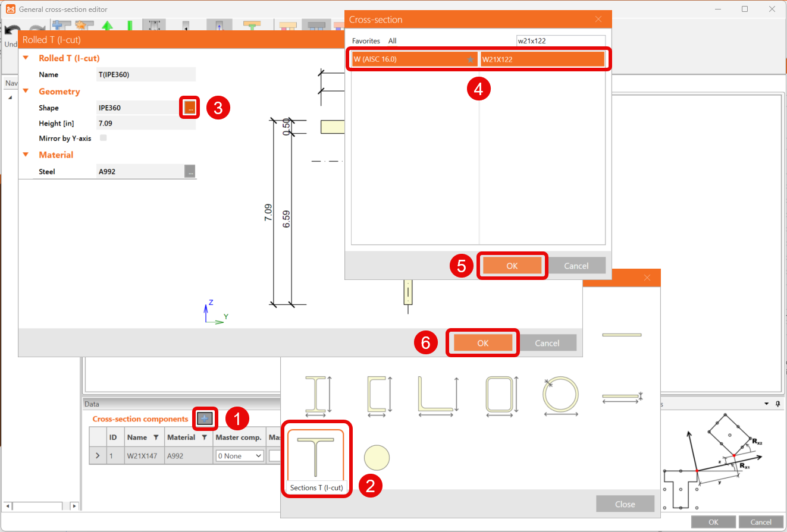Filter the Name column in components table
787x532 pixels.
(x=156, y=437)
